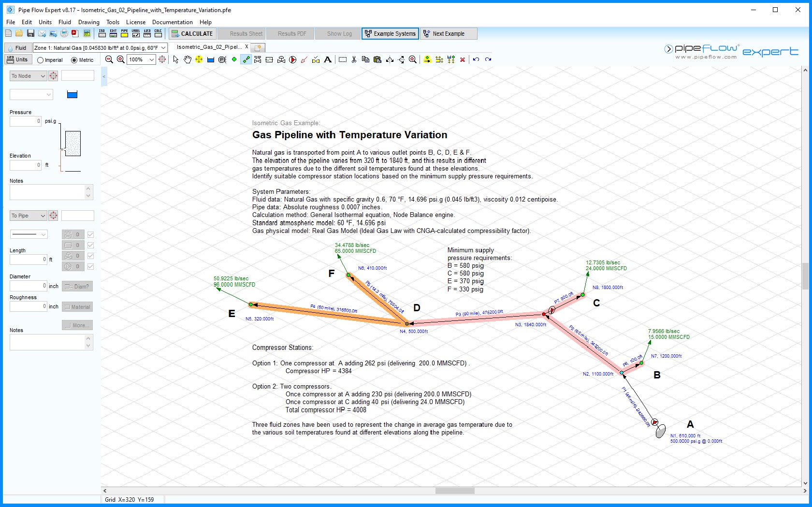Click the Units button
This screenshot has height=507, width=812.
(18, 59)
